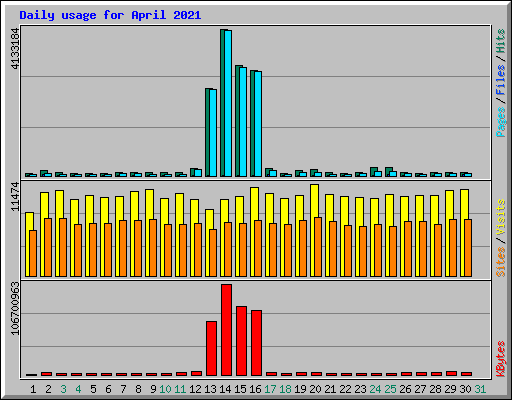
Task: Click green weekend day 10 label
Action: [x=165, y=389]
